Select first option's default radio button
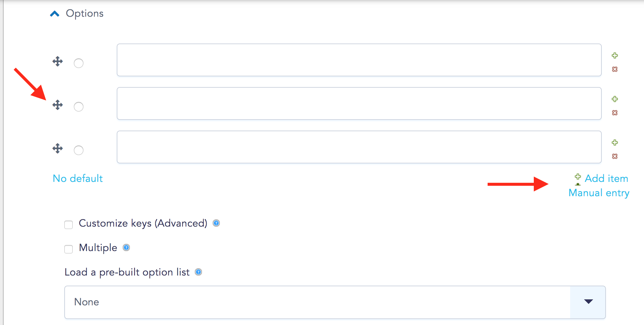This screenshot has height=325, width=644. tap(79, 63)
